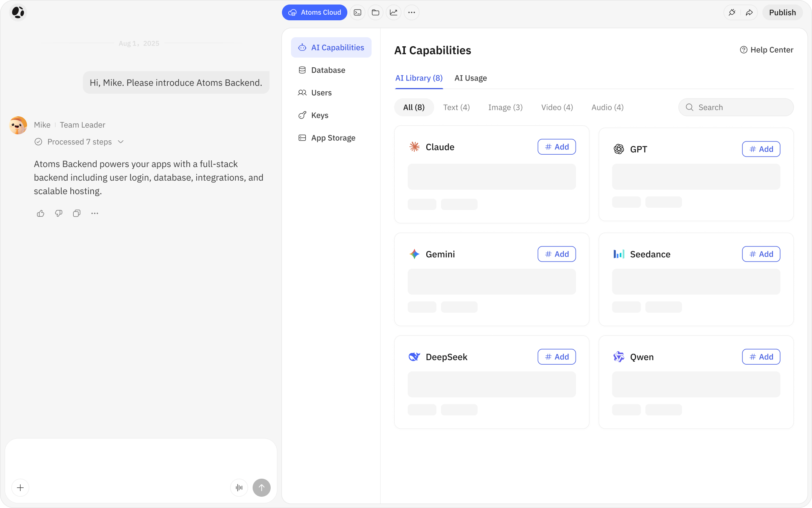Filter by Text (4)

pyautogui.click(x=456, y=107)
